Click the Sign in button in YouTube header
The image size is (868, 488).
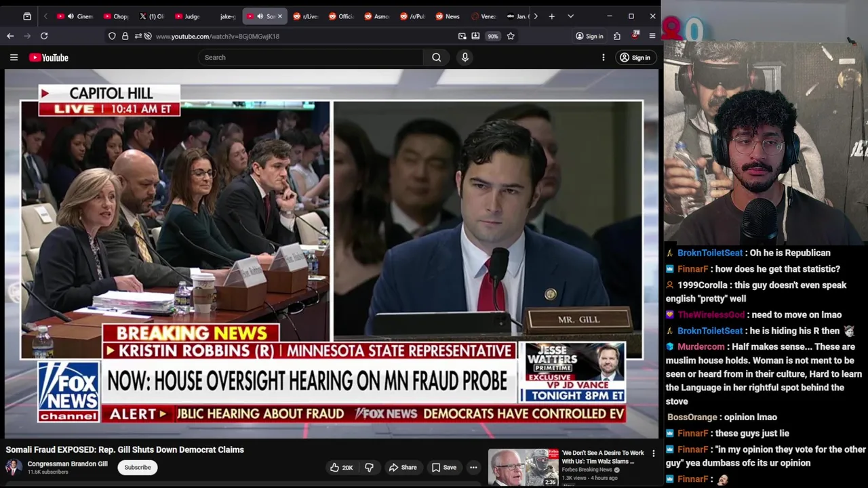(x=635, y=58)
